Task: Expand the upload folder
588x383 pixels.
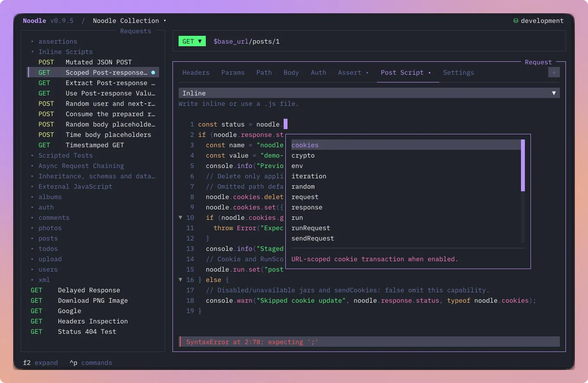Action: click(x=46, y=259)
